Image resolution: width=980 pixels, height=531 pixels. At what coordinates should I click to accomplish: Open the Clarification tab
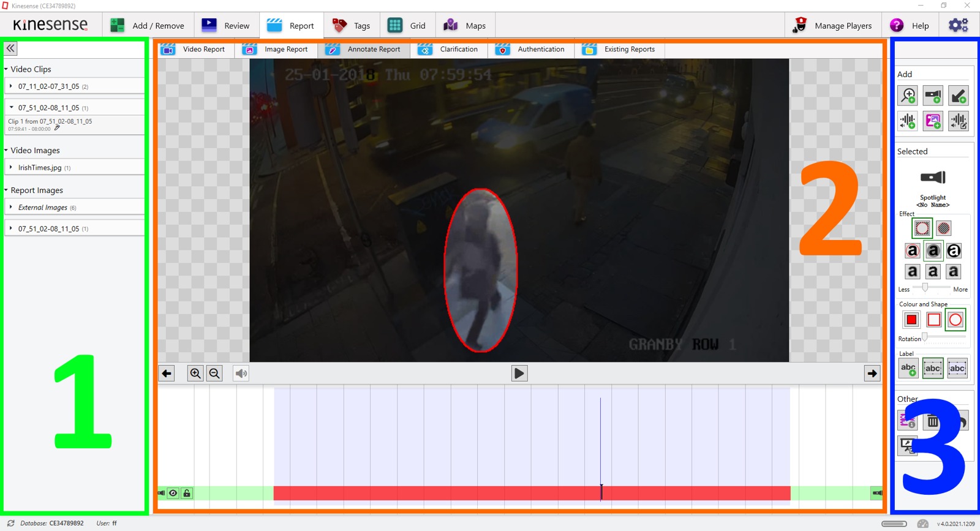[448, 50]
